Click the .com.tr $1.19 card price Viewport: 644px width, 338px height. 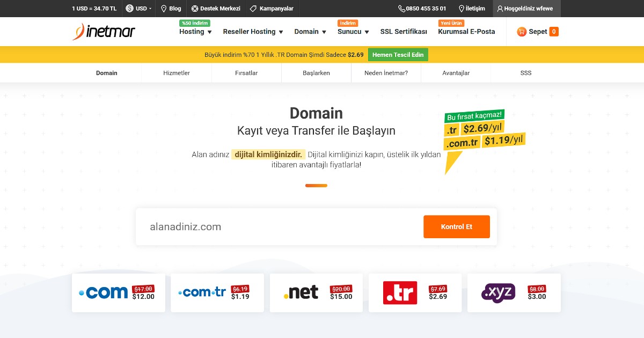pos(240,297)
